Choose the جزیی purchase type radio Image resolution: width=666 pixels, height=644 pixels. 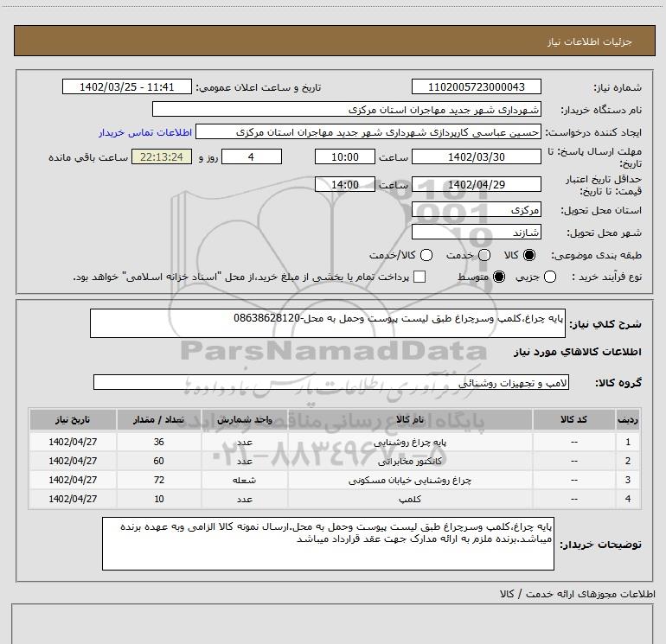click(549, 277)
